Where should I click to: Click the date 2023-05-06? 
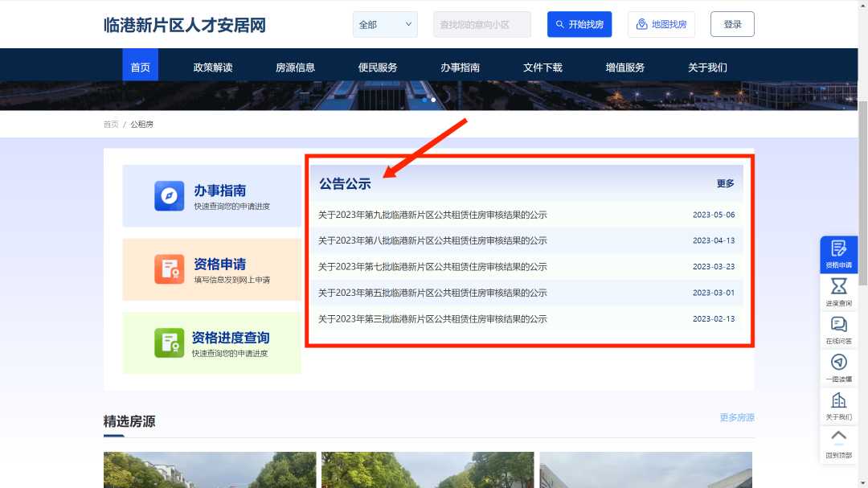pyautogui.click(x=714, y=215)
